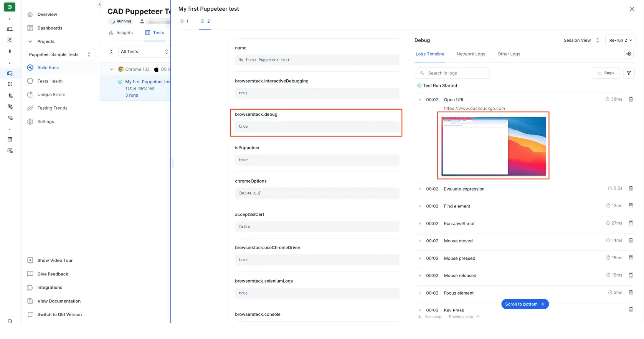644x339 pixels.
Task: Expand the Evaluate expression log step
Action: [420, 189]
